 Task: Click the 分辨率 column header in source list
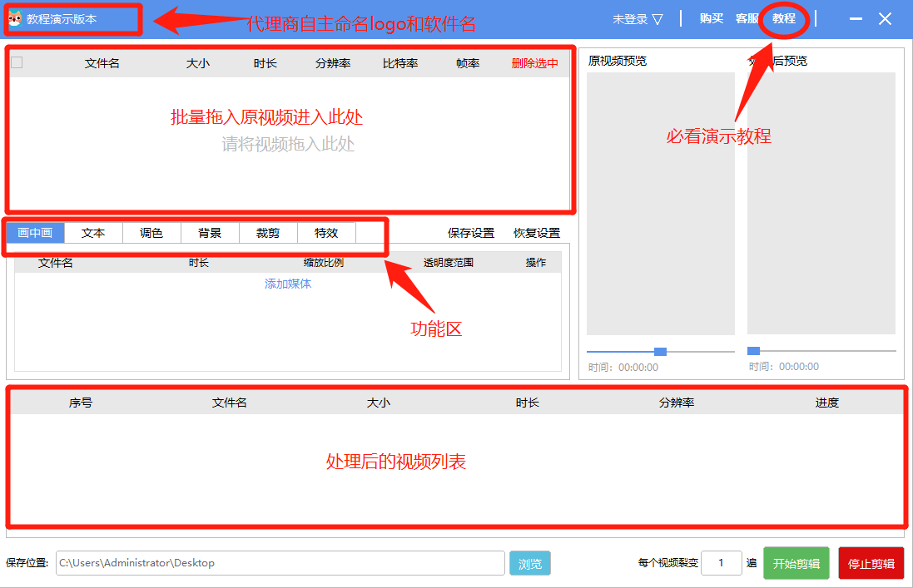pyautogui.click(x=332, y=63)
